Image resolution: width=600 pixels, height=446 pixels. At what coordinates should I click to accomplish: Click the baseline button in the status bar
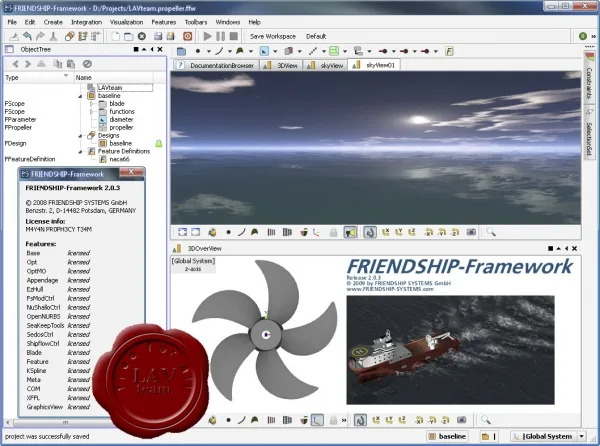447,436
